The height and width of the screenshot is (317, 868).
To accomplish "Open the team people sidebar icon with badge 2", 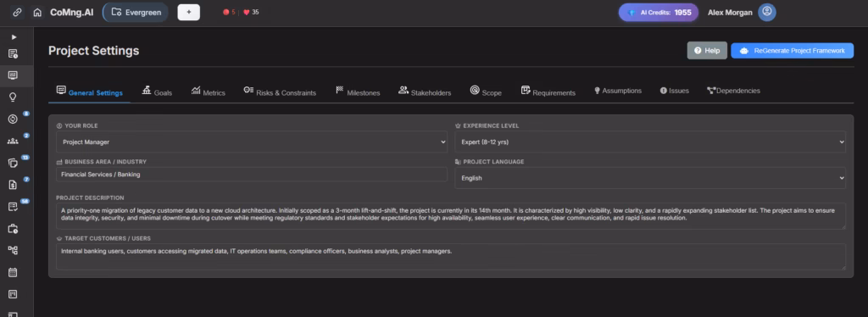I will point(13,141).
